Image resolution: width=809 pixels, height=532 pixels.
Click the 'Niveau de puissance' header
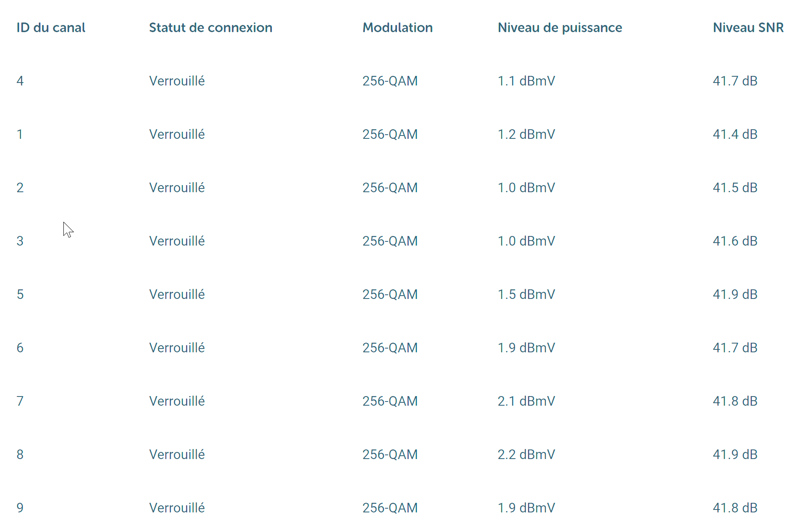(x=560, y=28)
